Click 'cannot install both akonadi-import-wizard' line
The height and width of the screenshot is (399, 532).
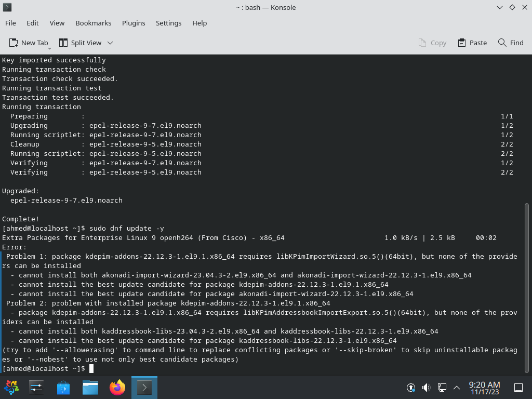click(241, 275)
